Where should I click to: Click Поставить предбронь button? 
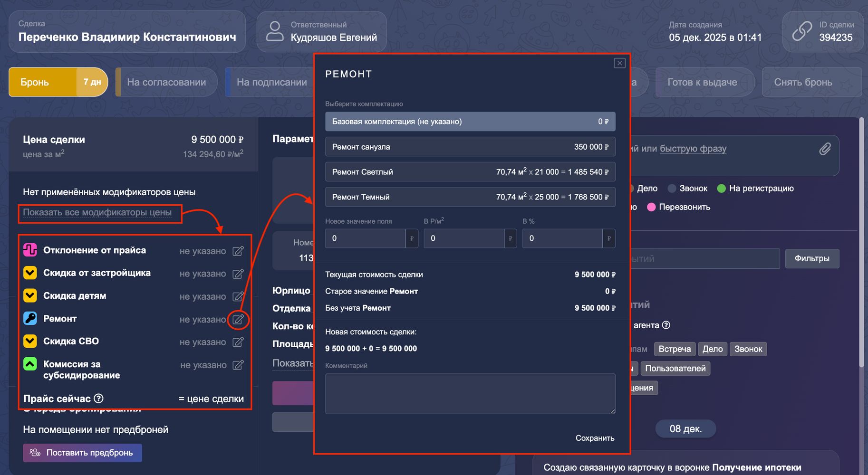83,453
